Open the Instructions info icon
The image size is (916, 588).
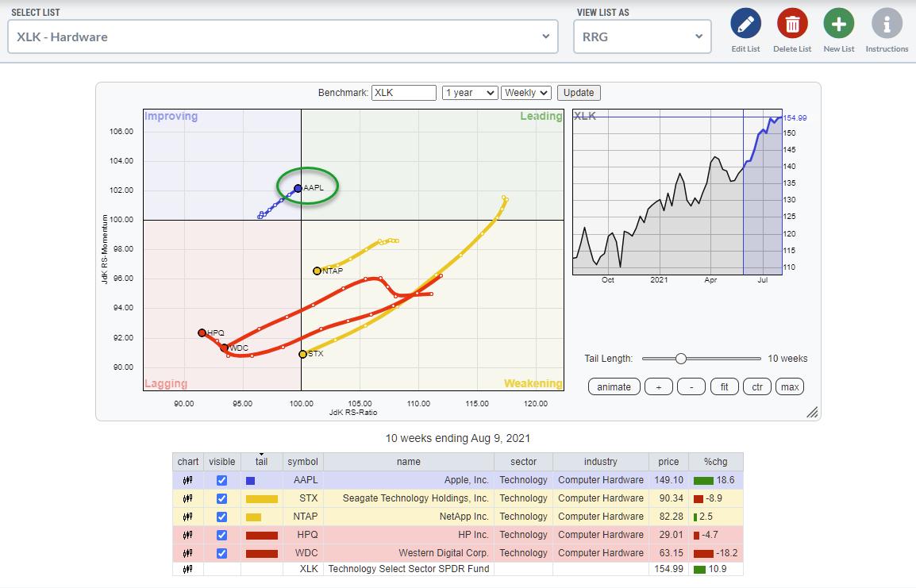click(887, 24)
